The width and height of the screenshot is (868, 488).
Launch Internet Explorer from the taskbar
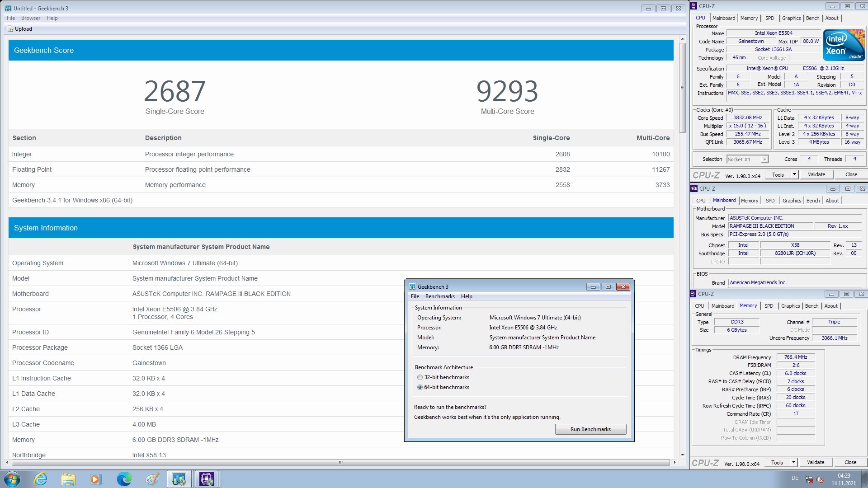41,479
